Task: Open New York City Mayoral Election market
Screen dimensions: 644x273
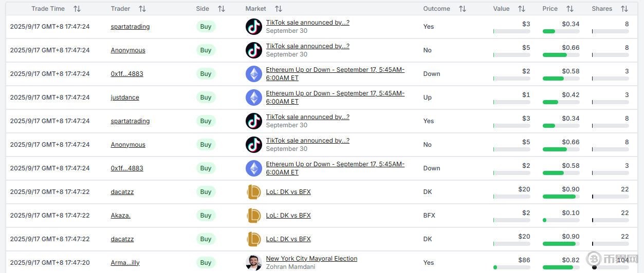Action: click(x=311, y=259)
